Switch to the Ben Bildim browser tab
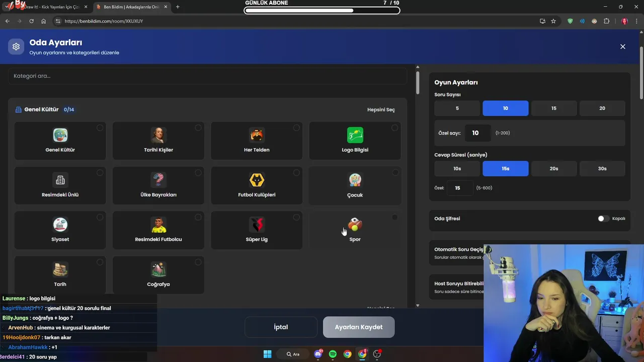 pyautogui.click(x=132, y=7)
